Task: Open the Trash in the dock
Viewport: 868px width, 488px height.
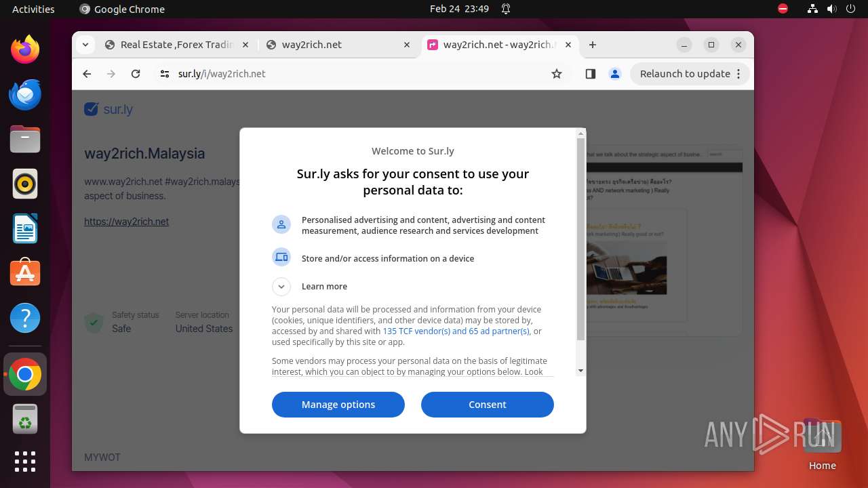Action: pyautogui.click(x=25, y=419)
